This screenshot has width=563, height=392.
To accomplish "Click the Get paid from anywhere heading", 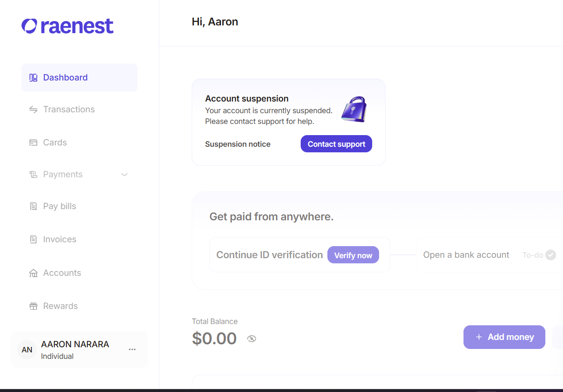I will pos(271,217).
